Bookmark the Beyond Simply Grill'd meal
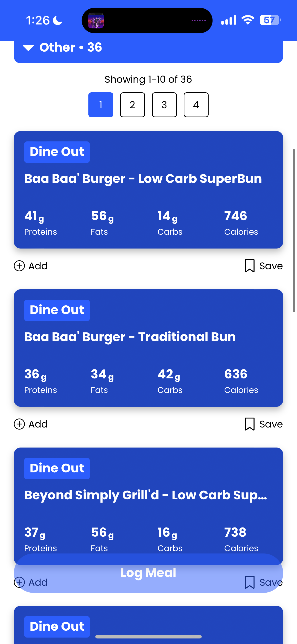 tap(250, 582)
